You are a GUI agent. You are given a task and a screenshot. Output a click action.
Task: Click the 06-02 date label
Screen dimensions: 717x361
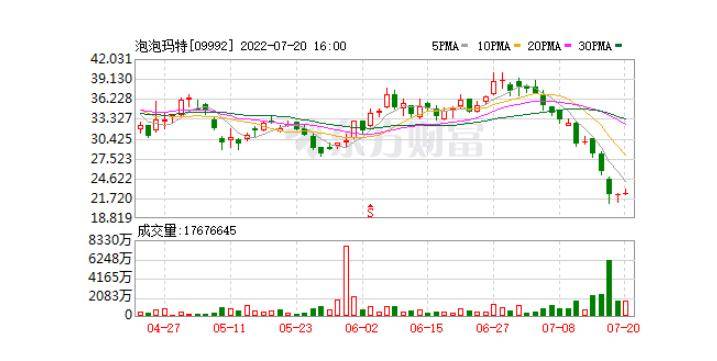click(361, 329)
